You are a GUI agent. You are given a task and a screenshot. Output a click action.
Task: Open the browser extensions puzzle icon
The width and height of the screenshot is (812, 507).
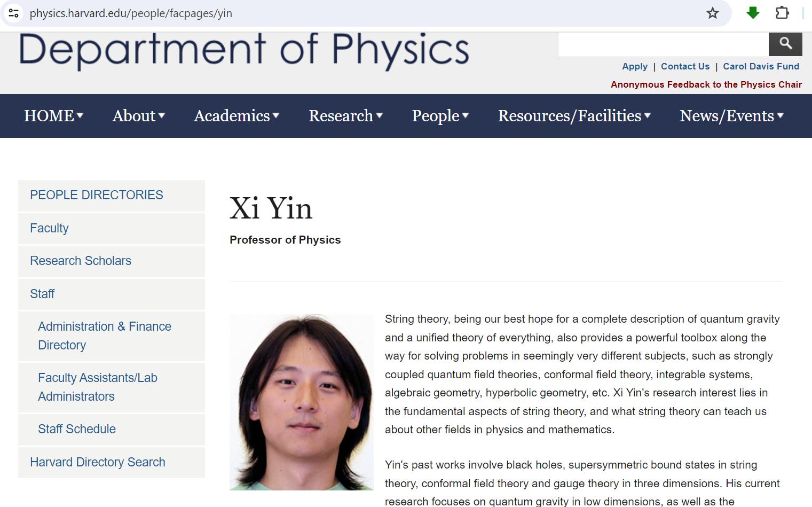[x=782, y=13]
